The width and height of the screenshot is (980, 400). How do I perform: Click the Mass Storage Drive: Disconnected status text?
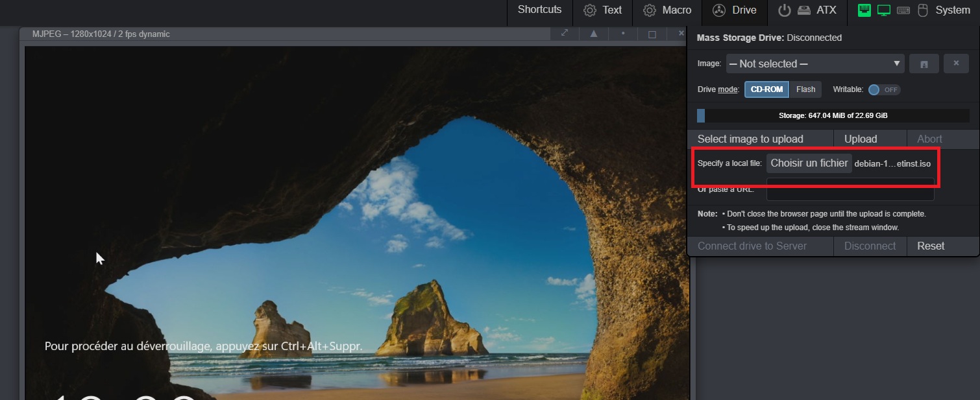769,38
